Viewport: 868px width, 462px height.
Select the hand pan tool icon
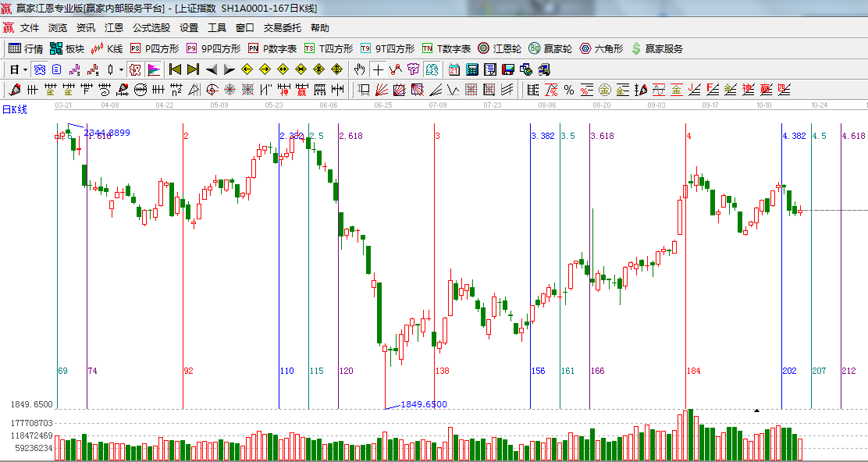click(360, 69)
